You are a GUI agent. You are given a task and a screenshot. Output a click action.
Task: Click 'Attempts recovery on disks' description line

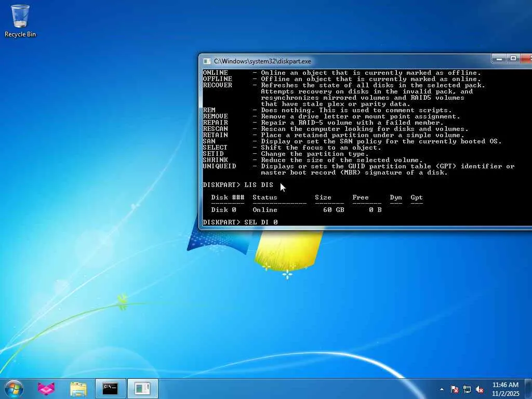pos(367,91)
